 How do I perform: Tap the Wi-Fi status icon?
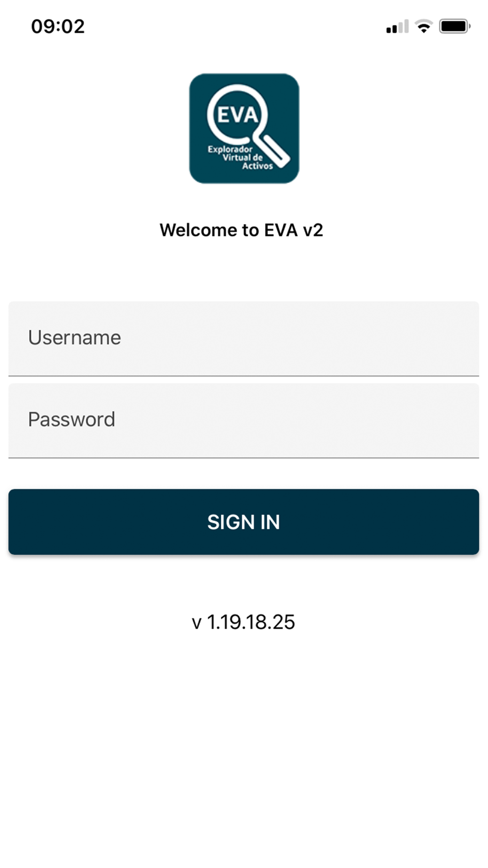click(424, 26)
